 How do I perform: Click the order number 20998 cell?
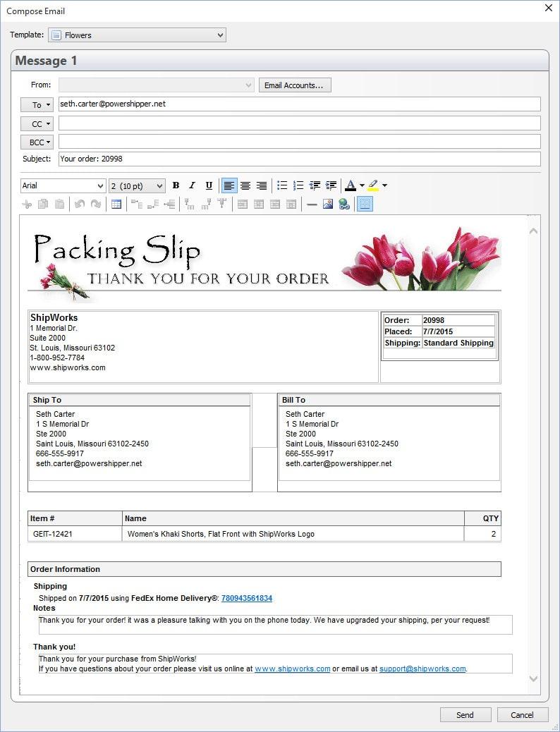458,320
